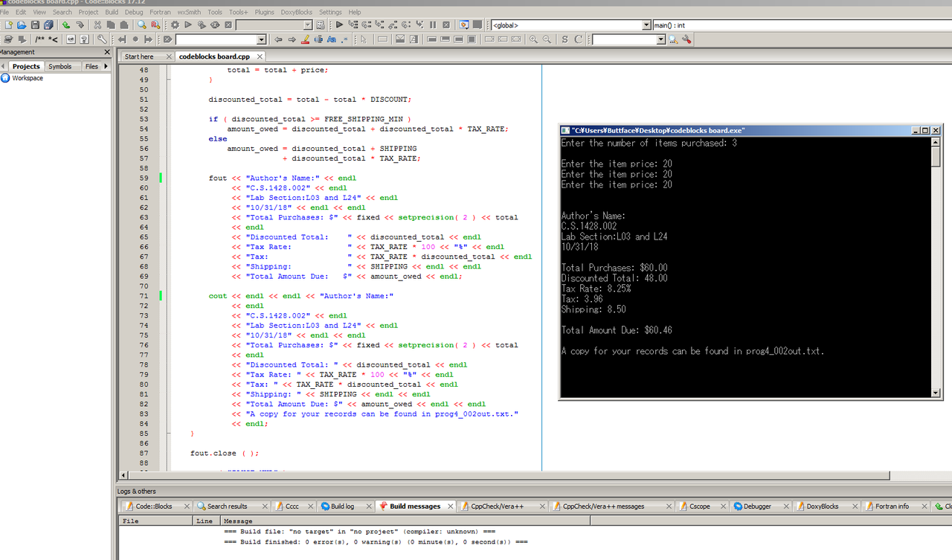Click the New file icon

pos(8,25)
